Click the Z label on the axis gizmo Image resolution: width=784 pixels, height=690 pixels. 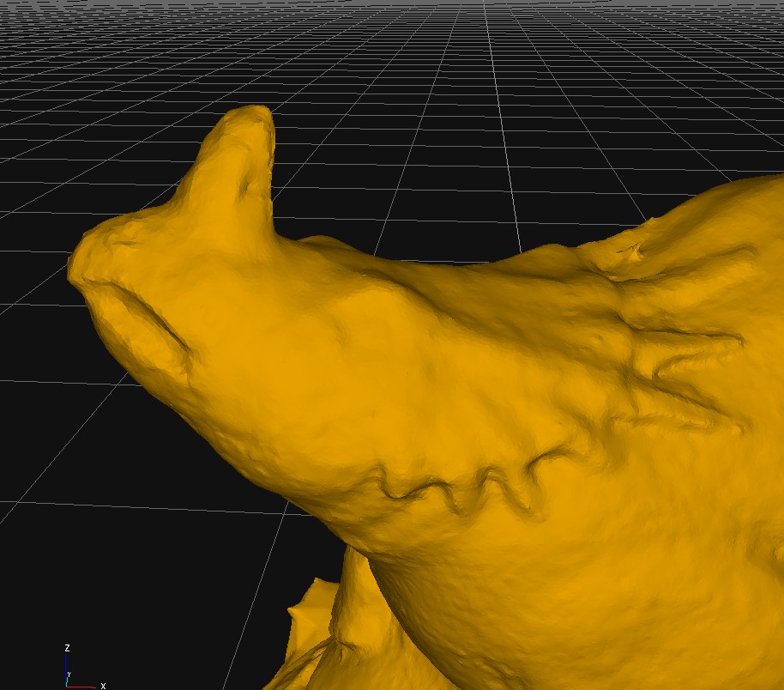(x=67, y=648)
